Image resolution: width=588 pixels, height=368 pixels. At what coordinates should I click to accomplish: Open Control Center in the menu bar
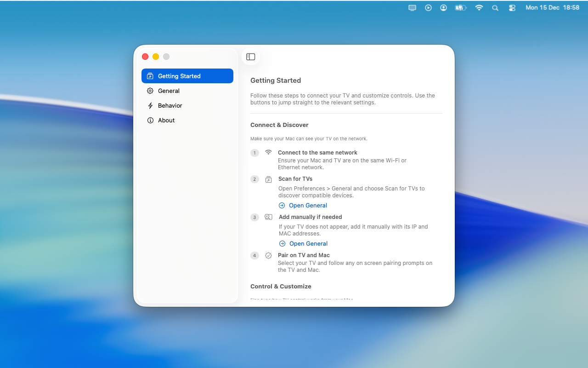(512, 8)
